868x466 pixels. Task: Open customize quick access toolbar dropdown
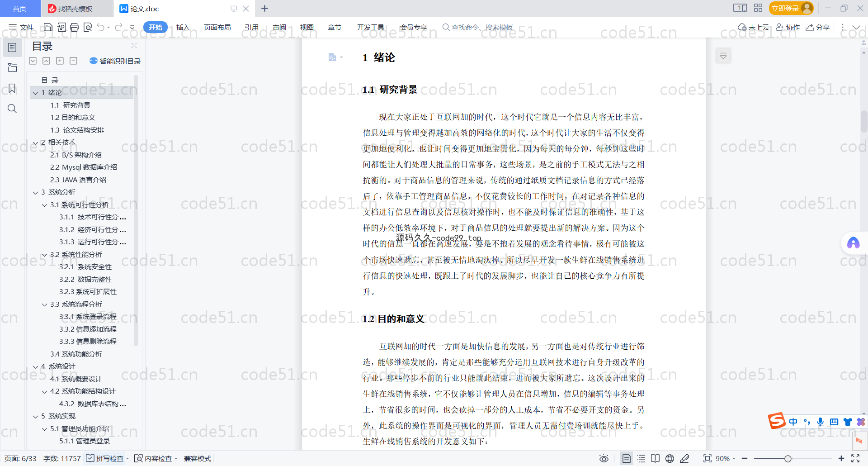click(x=132, y=28)
